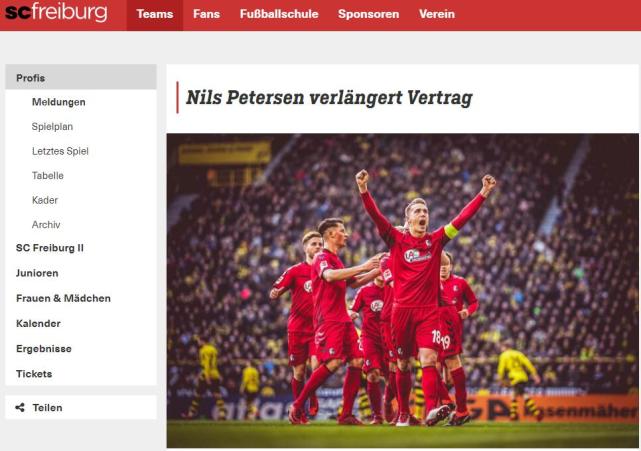The height and width of the screenshot is (451, 641).
Task: Open the Sponsoren menu item
Action: pyautogui.click(x=368, y=14)
